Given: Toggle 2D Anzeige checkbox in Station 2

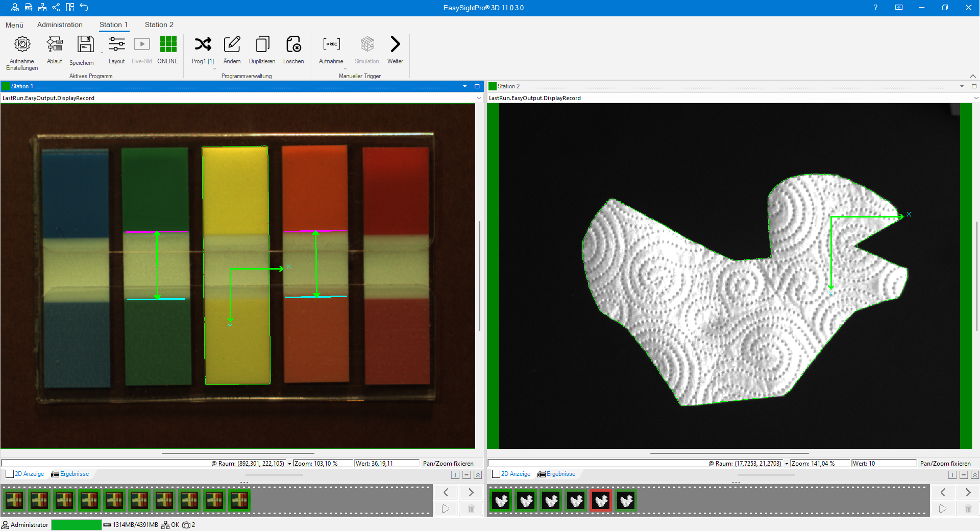Looking at the screenshot, I should pos(496,474).
